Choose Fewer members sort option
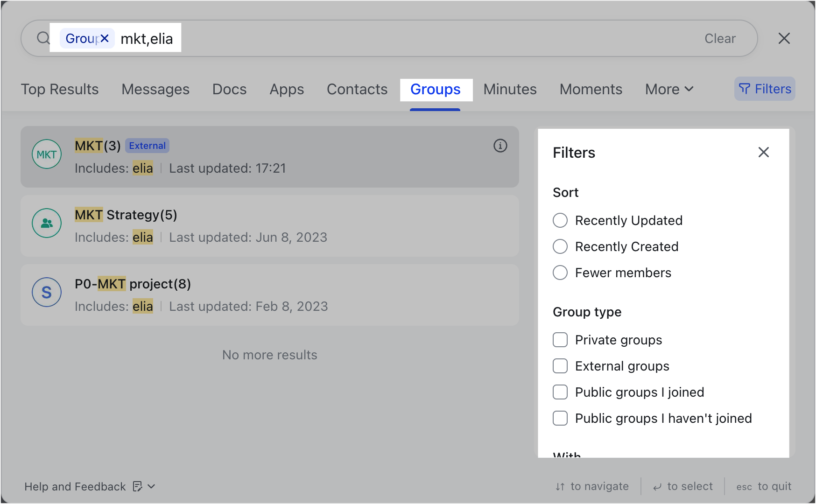816x504 pixels. click(560, 273)
